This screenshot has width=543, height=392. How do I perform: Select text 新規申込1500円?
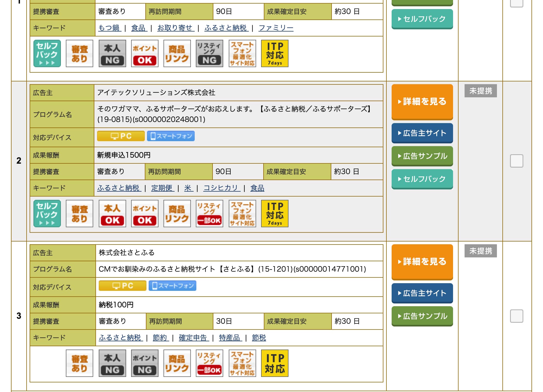pos(124,155)
